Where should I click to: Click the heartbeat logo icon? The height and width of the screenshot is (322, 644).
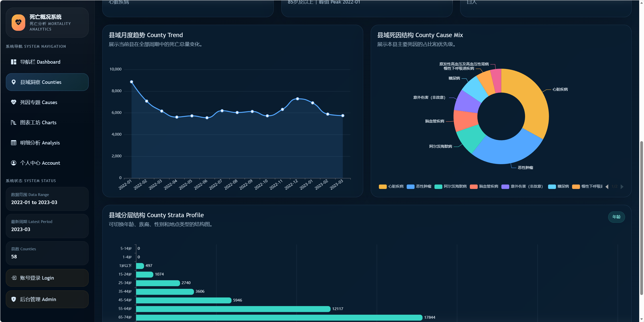[x=18, y=22]
